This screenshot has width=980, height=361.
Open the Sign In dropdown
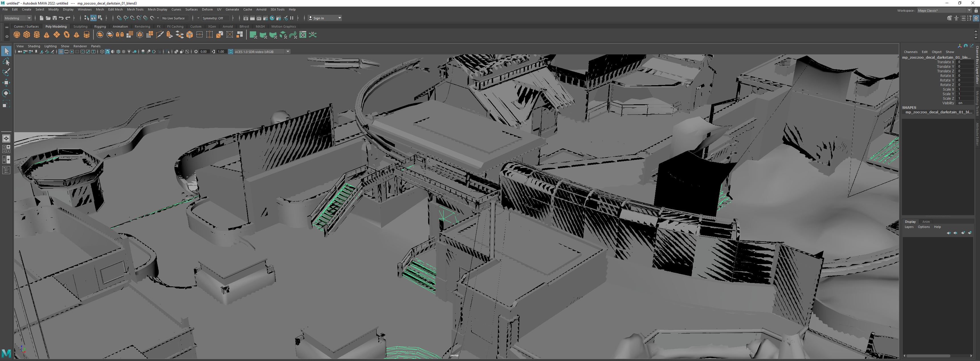click(x=325, y=18)
